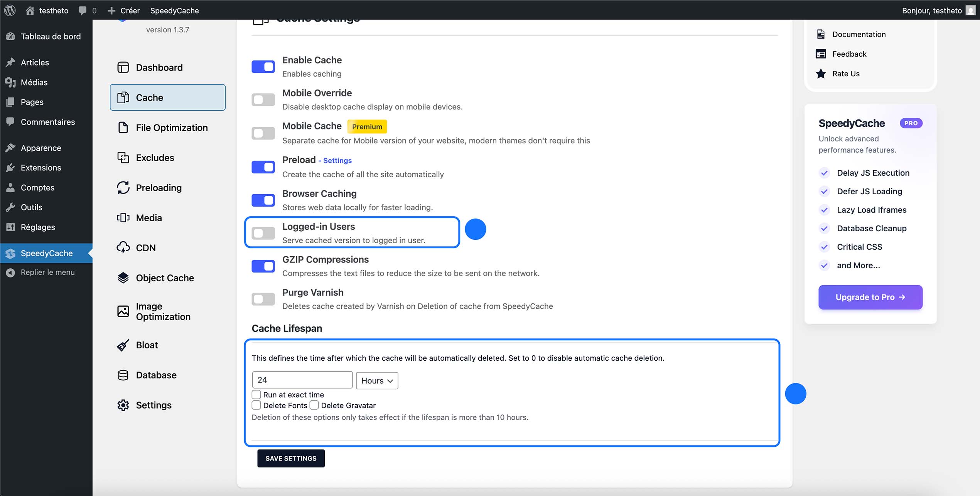
Task: Click the Upgrade to Pro button
Action: (x=870, y=297)
